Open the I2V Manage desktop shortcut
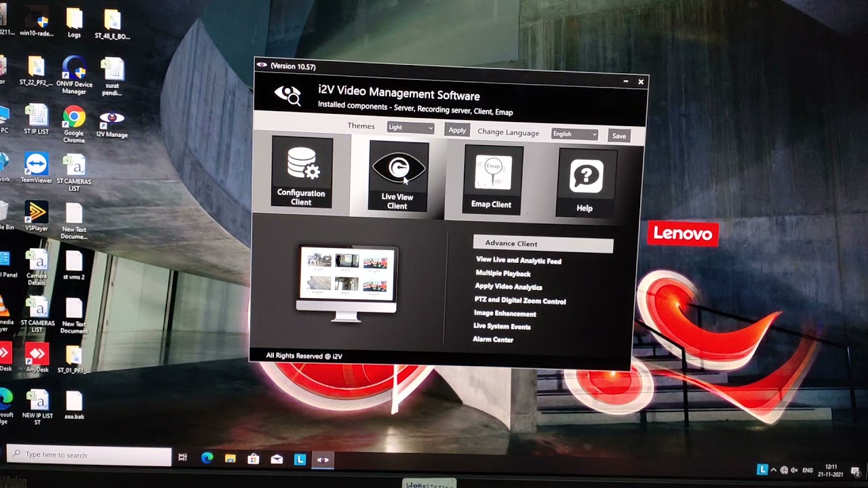The height and width of the screenshot is (488, 868). pos(112,125)
